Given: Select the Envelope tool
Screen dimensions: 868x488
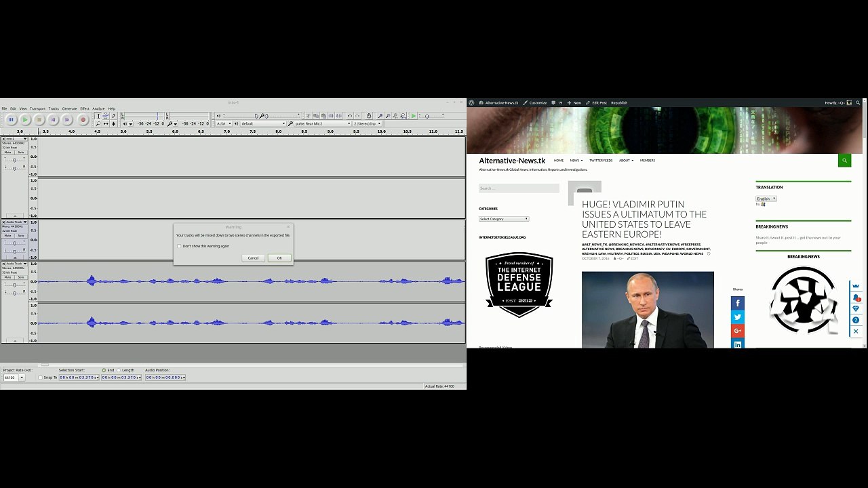Looking at the screenshot, I should [106, 116].
